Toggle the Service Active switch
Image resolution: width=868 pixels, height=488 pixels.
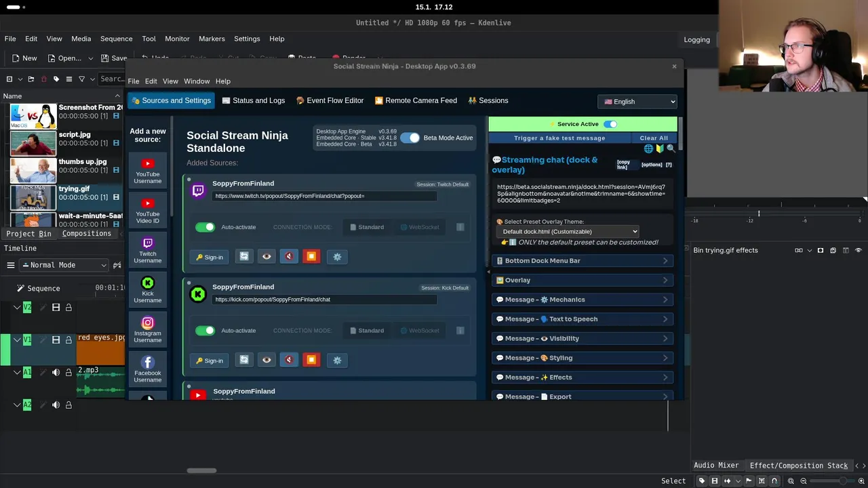tap(610, 124)
